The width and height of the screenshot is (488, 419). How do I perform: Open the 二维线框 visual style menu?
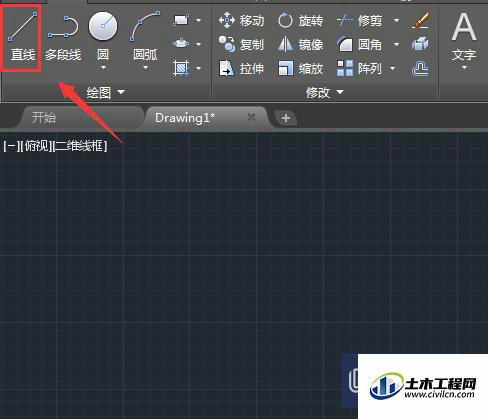(x=80, y=146)
